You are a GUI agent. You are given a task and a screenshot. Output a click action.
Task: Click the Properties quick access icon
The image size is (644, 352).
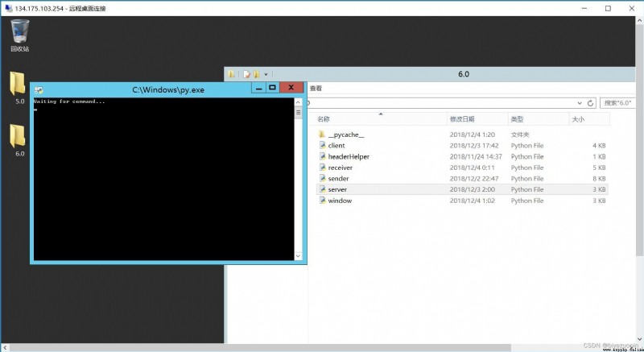pyautogui.click(x=246, y=74)
